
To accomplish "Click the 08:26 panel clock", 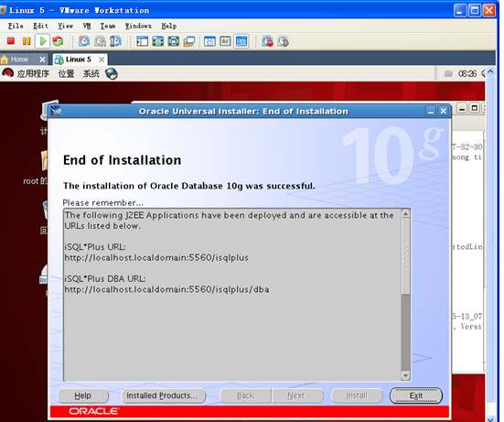I will click(467, 74).
